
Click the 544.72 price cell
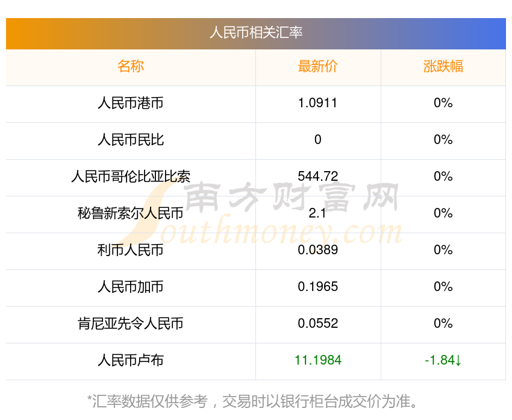tap(317, 177)
